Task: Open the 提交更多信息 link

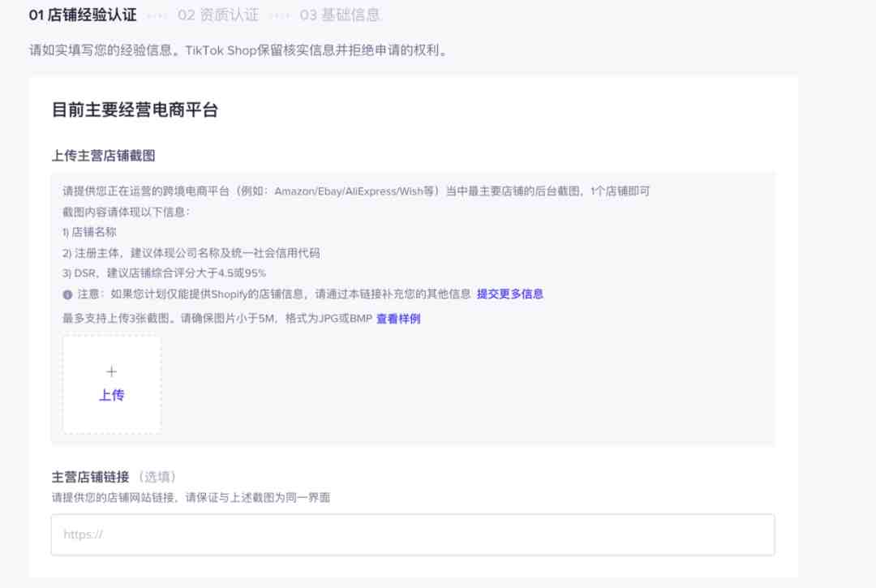Action: tap(510, 294)
